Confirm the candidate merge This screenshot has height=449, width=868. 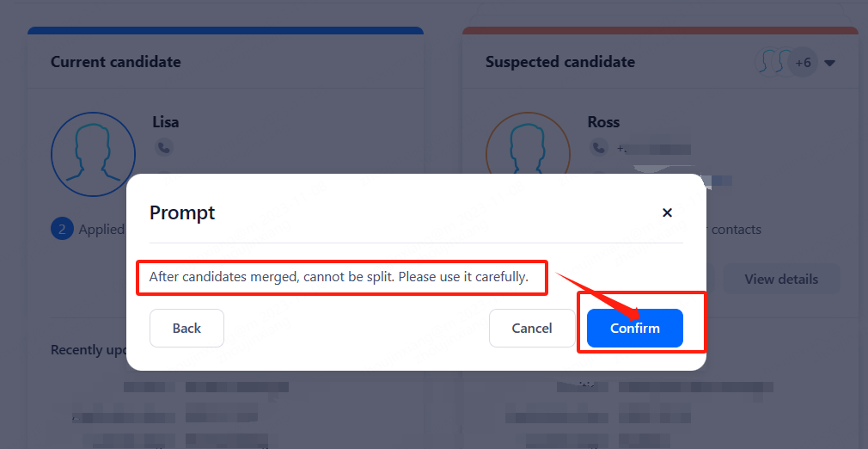[634, 328]
